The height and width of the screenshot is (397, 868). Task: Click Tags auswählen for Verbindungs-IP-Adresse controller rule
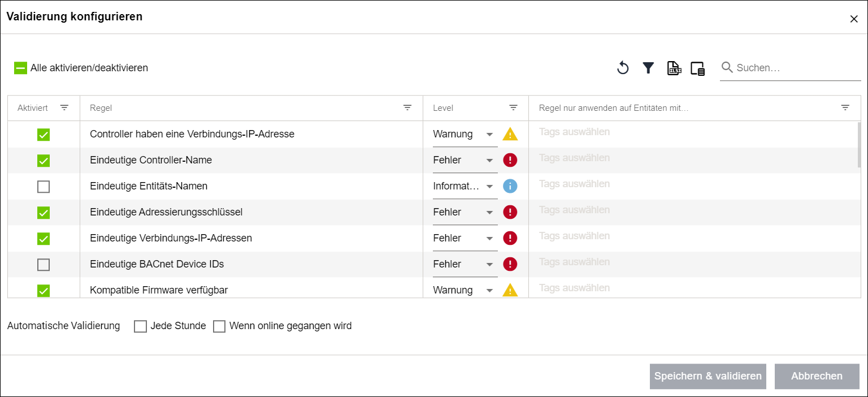tap(574, 132)
